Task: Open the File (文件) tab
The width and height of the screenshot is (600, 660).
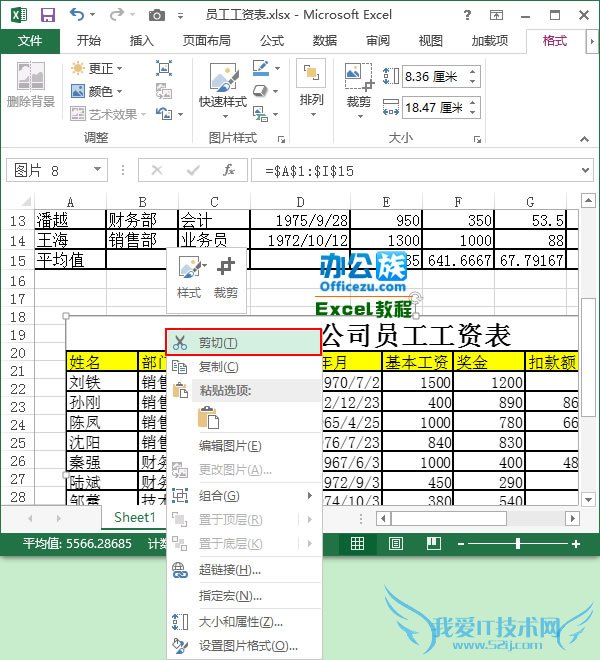Action: pos(30,41)
